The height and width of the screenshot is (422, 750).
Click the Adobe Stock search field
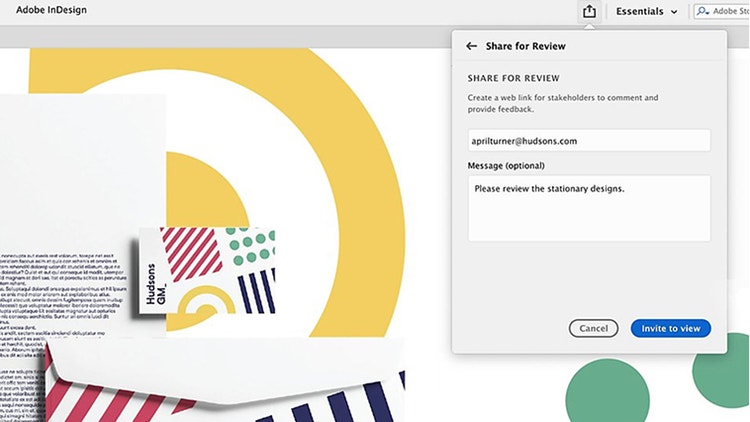[x=722, y=11]
